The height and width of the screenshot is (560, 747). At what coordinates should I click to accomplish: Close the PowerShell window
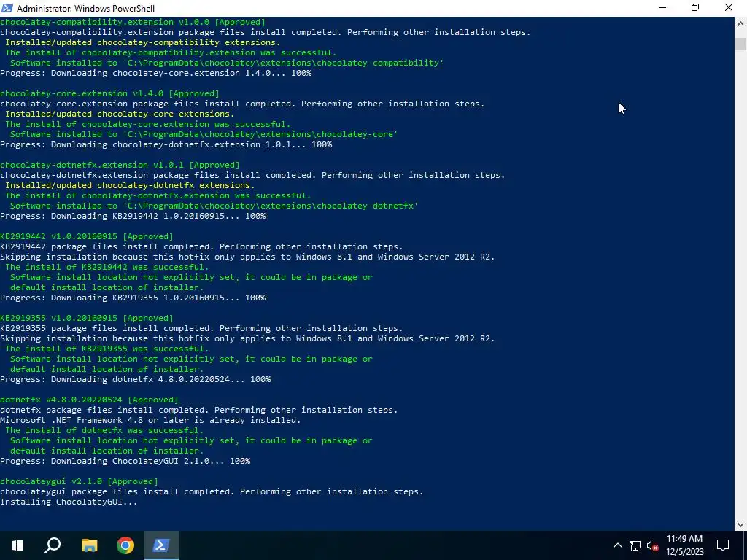[729, 8]
